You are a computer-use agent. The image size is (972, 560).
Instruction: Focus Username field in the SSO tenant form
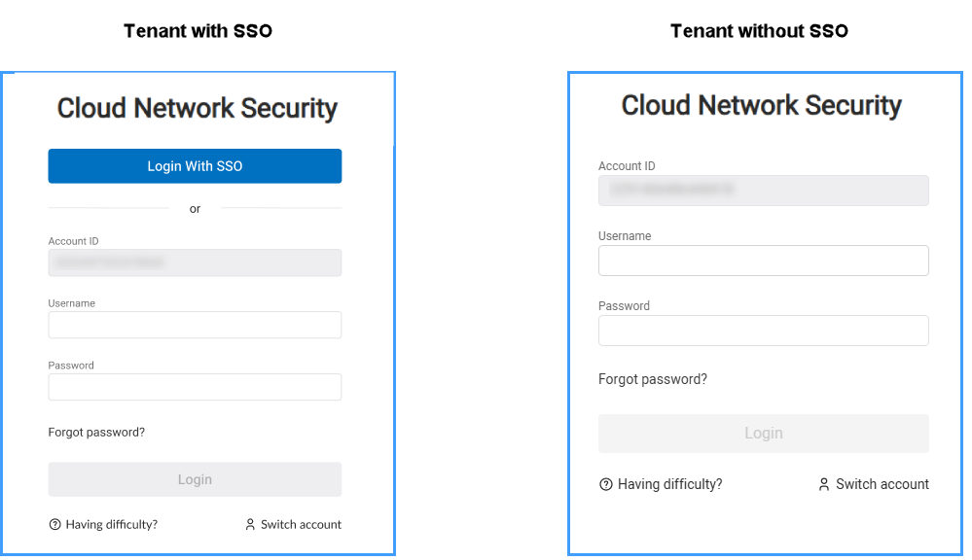point(195,325)
